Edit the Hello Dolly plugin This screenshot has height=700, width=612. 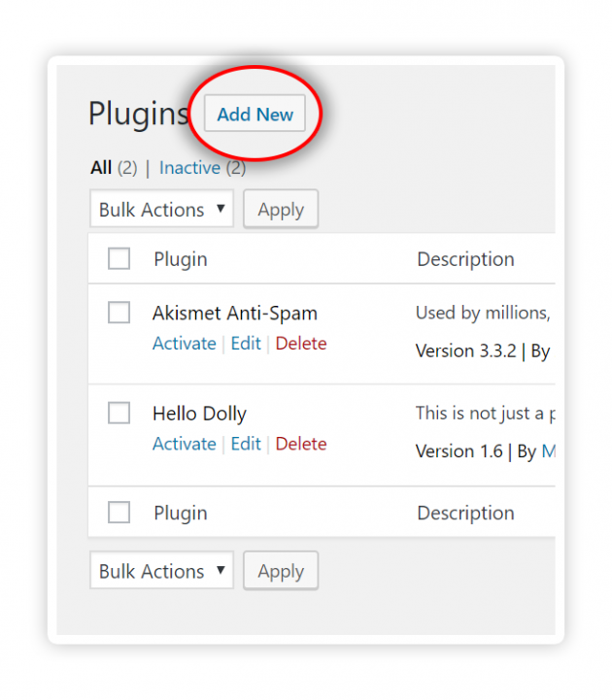[x=246, y=444]
